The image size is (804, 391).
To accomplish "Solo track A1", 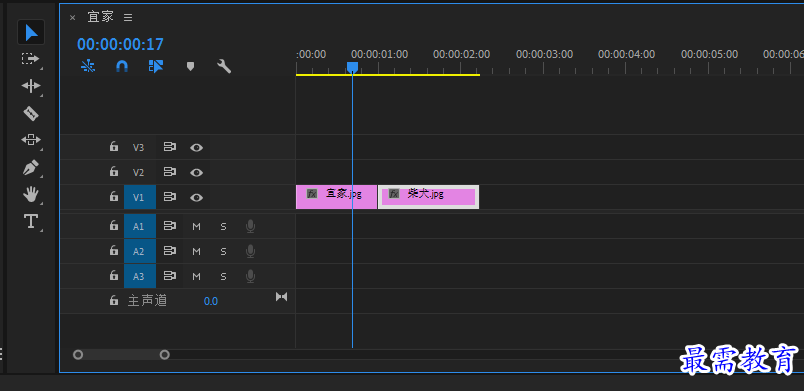I will point(223,227).
